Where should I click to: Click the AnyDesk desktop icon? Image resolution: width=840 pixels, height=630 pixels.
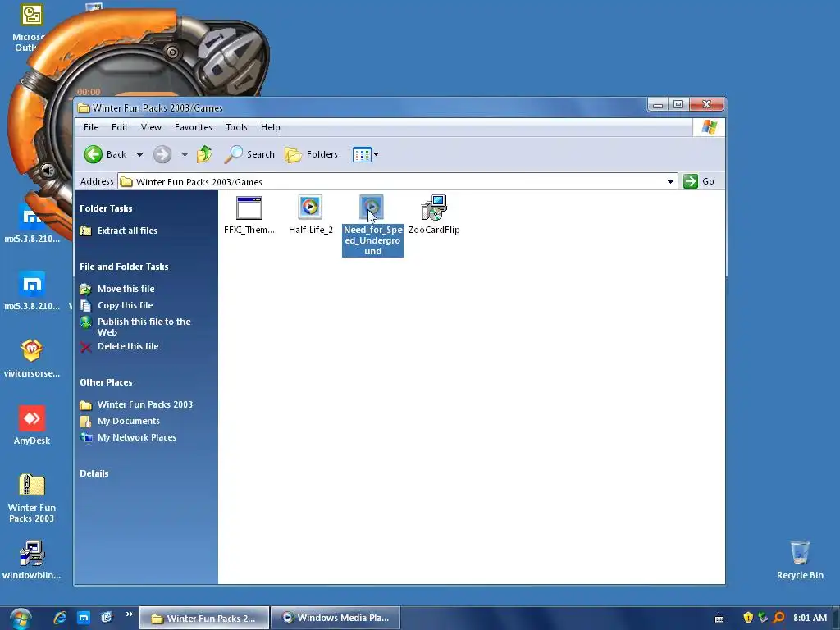32,426
